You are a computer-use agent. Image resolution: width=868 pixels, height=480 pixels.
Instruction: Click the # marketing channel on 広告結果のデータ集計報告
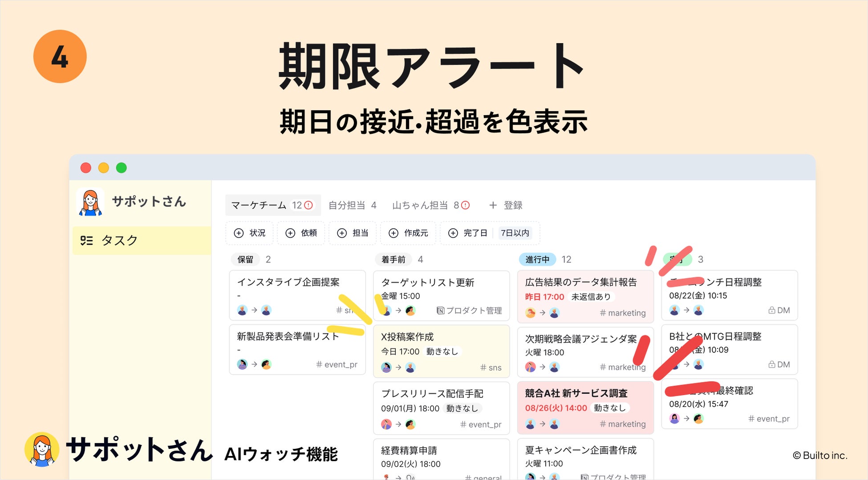coord(622,313)
